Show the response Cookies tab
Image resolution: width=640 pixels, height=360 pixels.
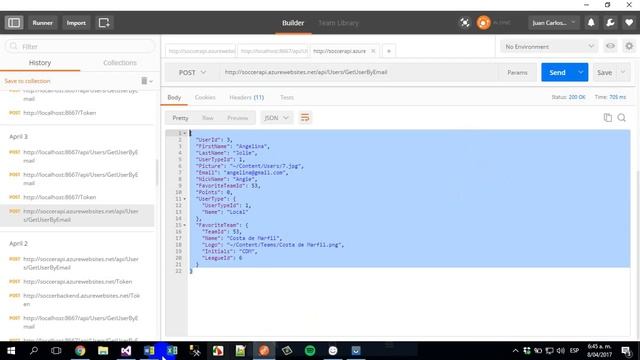click(x=205, y=97)
